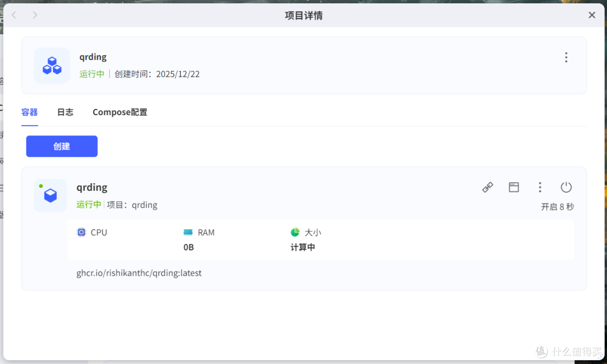Viewport: 607px width, 364px height.
Task: Open the container terminal window icon
Action: (x=514, y=187)
